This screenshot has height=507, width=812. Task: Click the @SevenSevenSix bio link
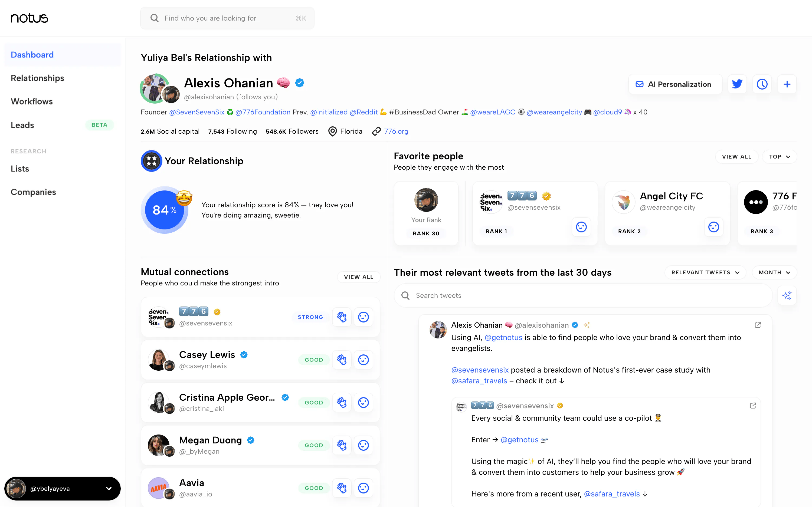[197, 112]
